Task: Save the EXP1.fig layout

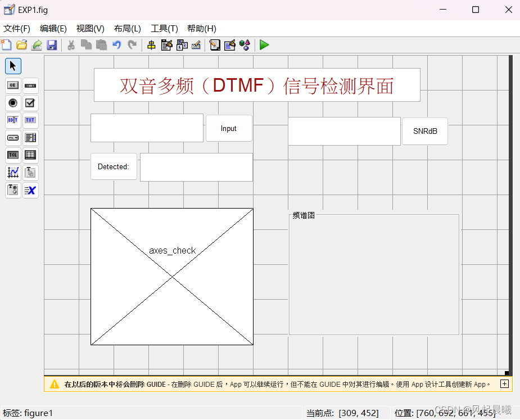Action: [52, 45]
